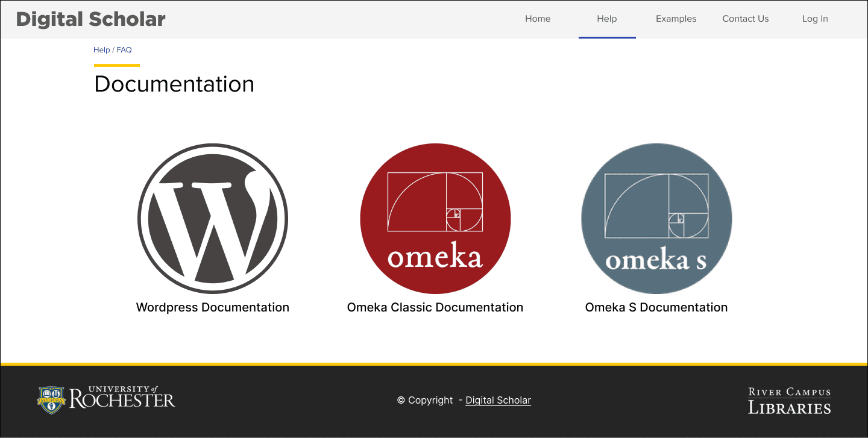This screenshot has height=438, width=868.
Task: Follow the Help breadcrumb link
Action: [101, 50]
